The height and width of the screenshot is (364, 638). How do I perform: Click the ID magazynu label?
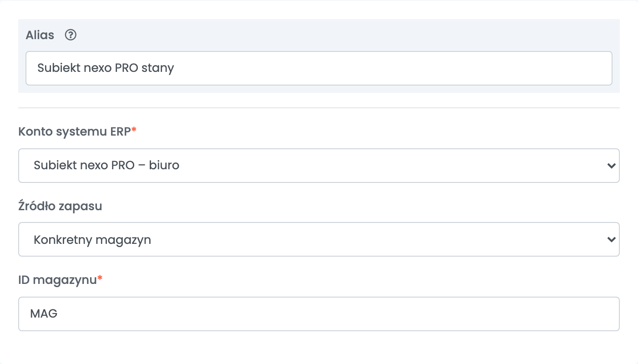58,280
